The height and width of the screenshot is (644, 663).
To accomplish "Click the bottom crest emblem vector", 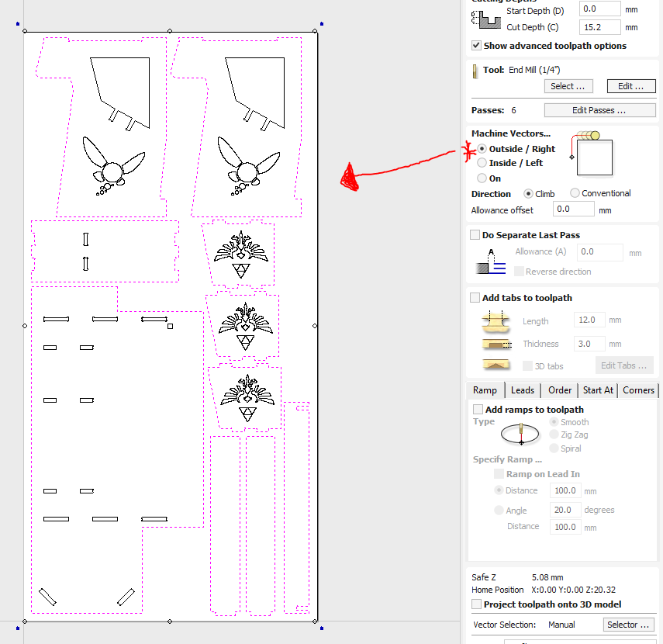I will [x=247, y=398].
